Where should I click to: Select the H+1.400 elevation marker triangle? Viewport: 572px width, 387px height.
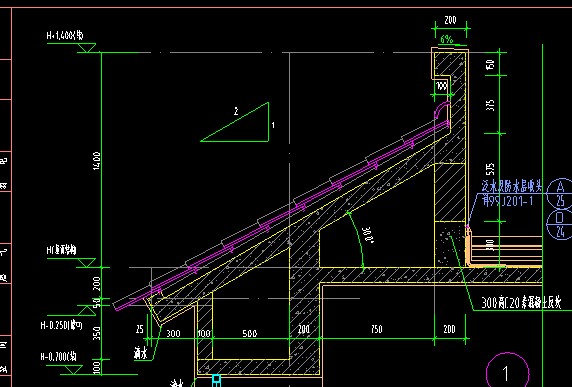coord(87,48)
